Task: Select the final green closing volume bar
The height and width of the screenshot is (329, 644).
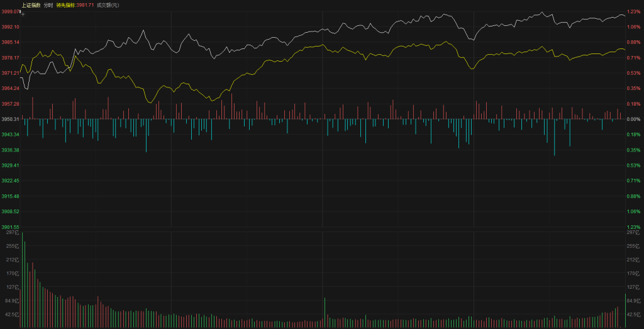Action: 625,310
